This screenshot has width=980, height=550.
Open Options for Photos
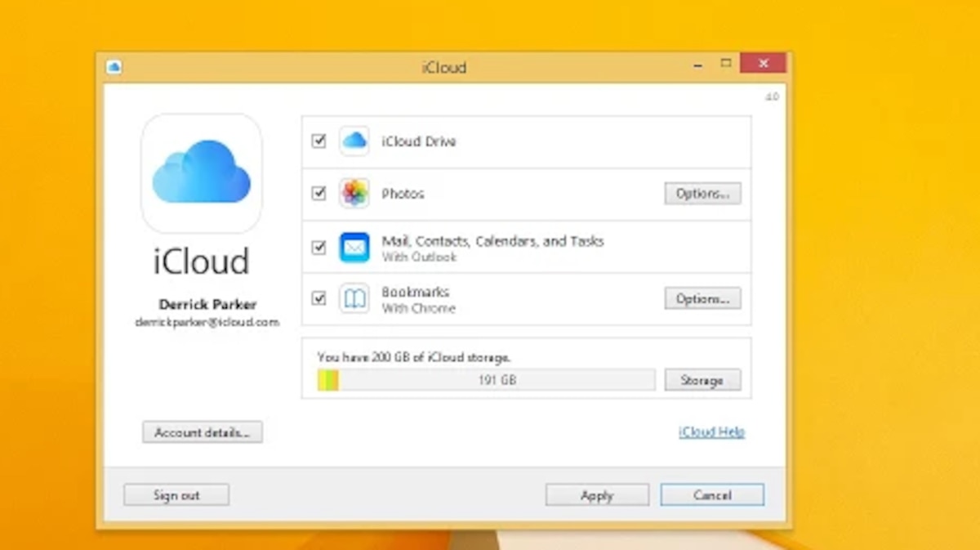click(702, 194)
